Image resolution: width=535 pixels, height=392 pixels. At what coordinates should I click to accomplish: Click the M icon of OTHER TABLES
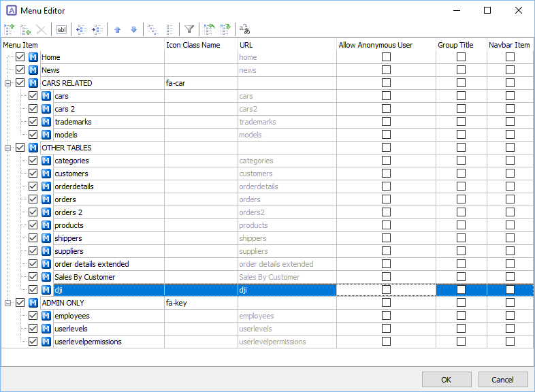tap(33, 148)
